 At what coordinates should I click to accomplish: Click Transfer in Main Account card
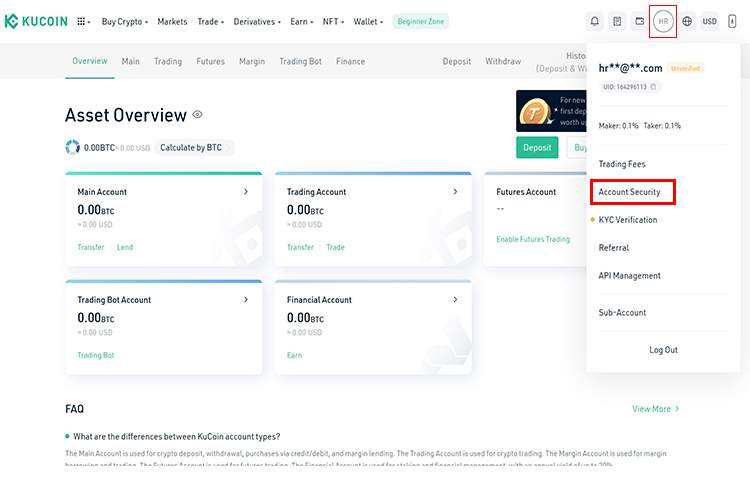pyautogui.click(x=91, y=247)
